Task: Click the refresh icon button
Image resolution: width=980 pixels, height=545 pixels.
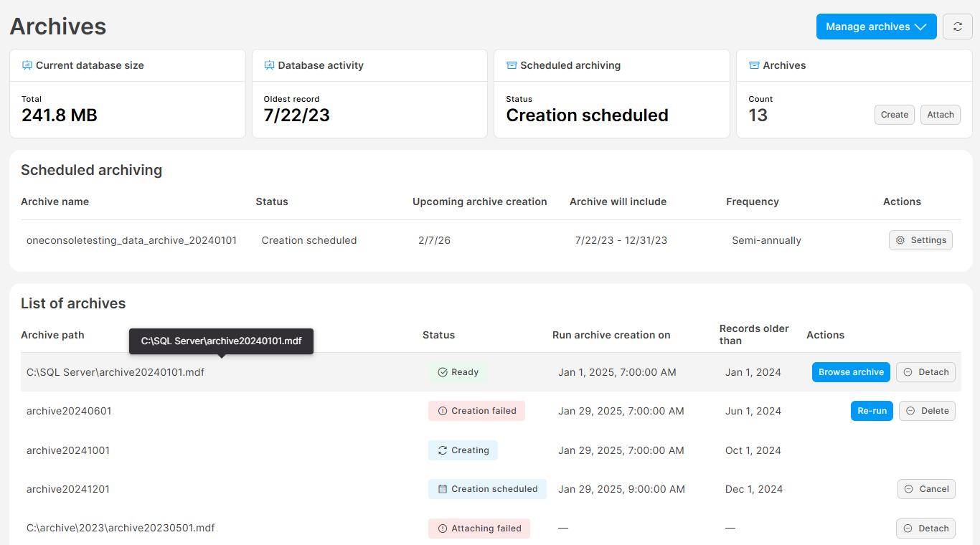Action: (957, 27)
